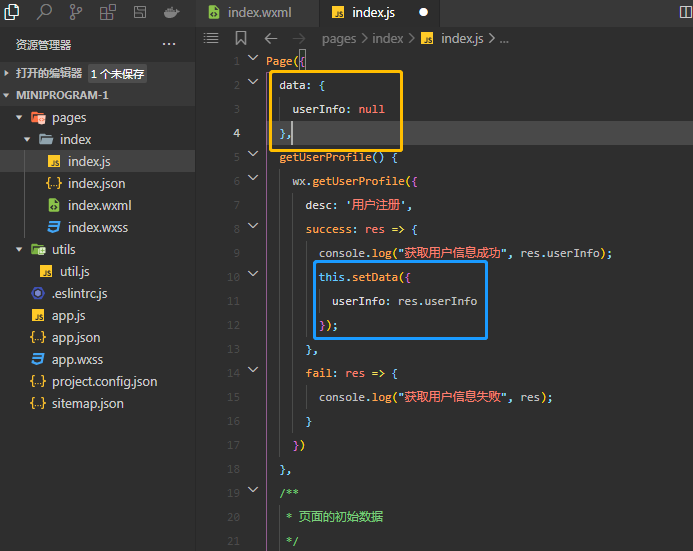Fold success callback at line 8
This screenshot has height=551, width=693.
click(x=253, y=225)
